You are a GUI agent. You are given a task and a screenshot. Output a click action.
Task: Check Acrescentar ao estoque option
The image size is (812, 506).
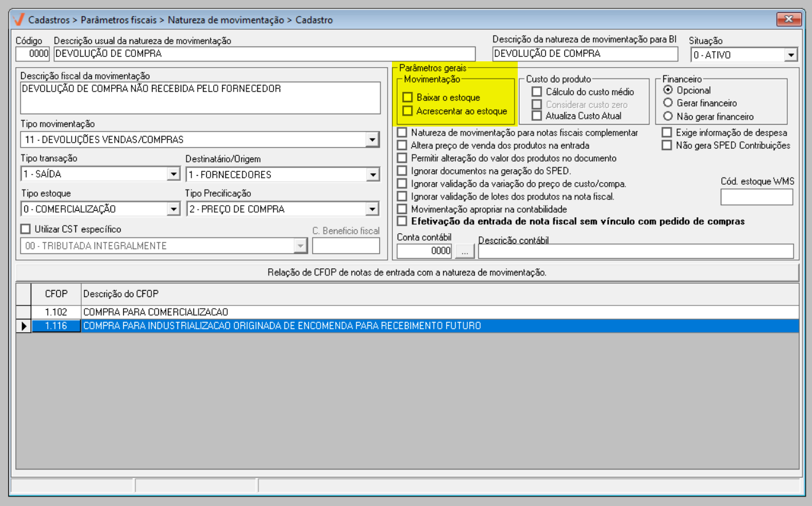[407, 111]
